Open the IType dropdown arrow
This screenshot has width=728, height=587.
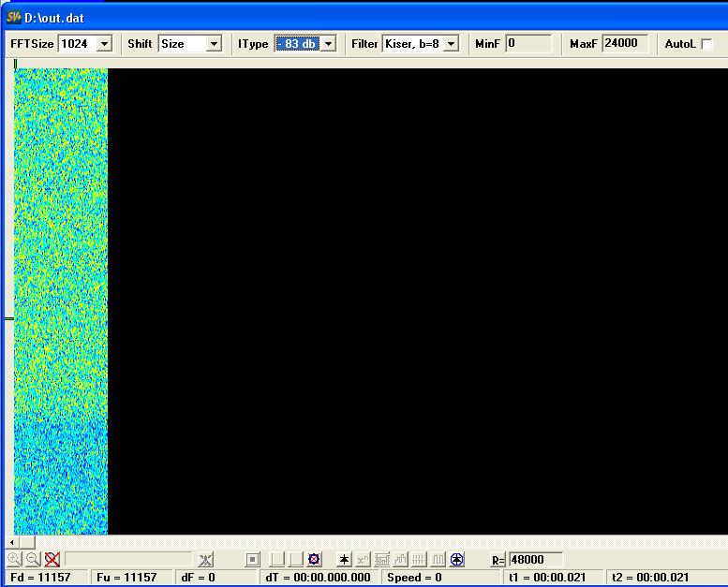328,44
